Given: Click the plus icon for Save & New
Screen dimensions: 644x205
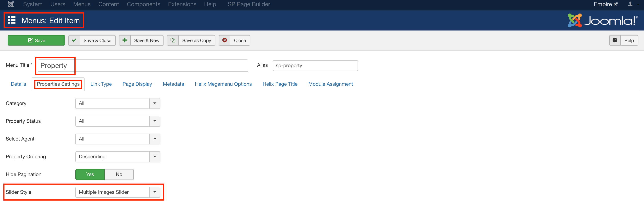Looking at the screenshot, I should pos(125,40).
